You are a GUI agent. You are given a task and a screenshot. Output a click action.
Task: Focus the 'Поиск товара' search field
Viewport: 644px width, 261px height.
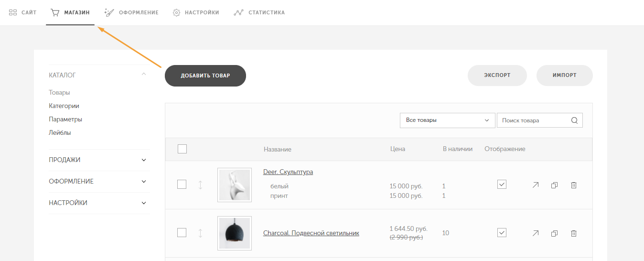533,120
